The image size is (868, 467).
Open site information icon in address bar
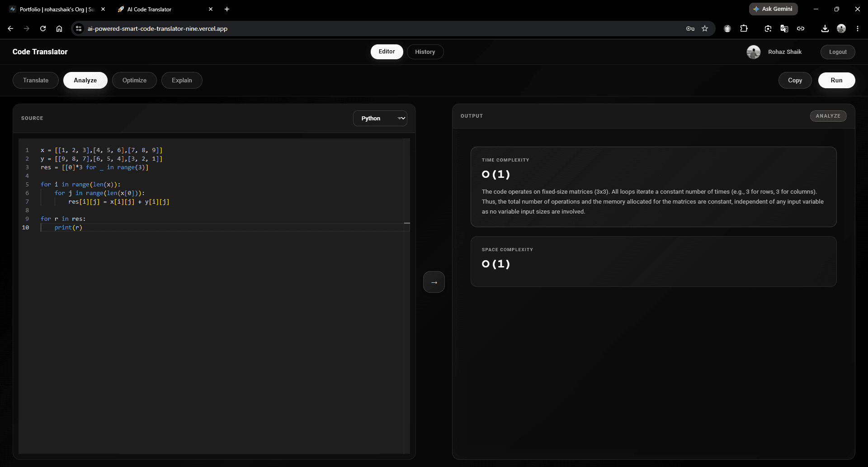(79, 29)
